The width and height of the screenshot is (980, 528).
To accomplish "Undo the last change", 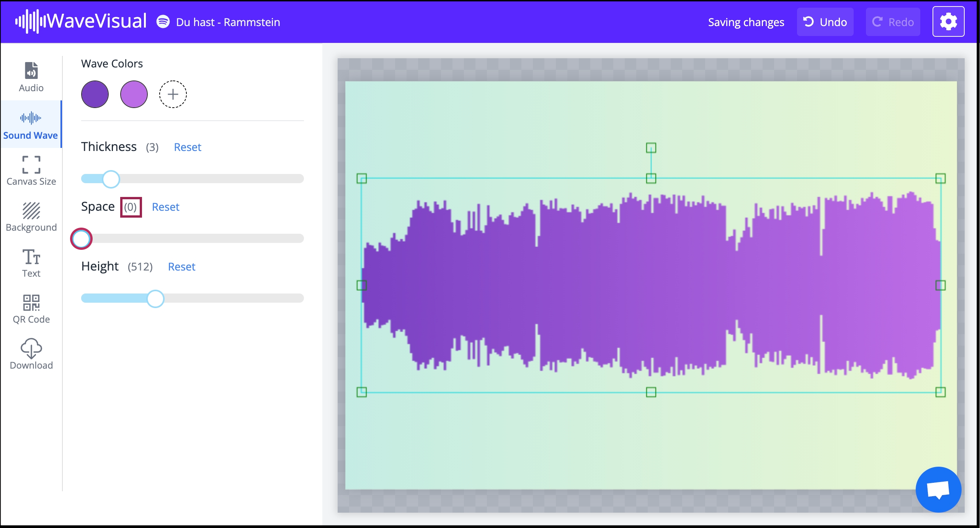I will click(825, 21).
